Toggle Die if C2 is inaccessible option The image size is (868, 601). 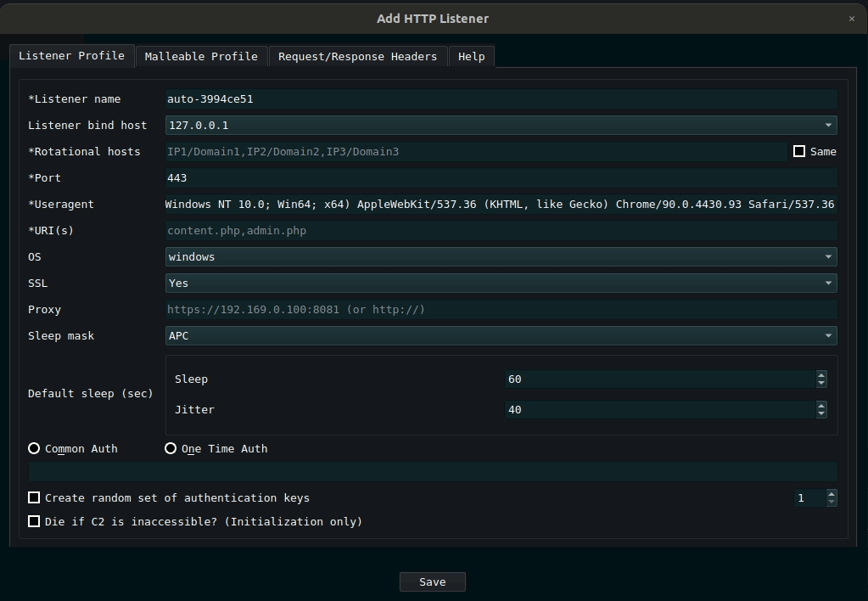pos(34,521)
